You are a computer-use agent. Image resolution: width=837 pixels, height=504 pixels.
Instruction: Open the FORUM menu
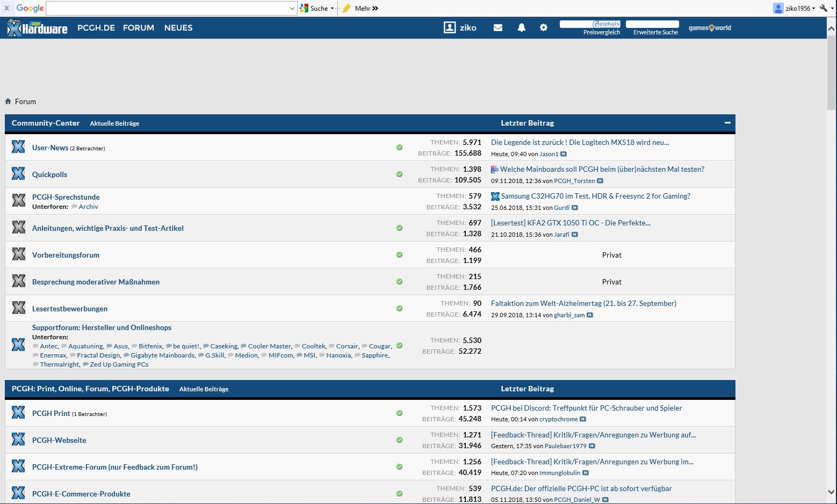pos(139,28)
